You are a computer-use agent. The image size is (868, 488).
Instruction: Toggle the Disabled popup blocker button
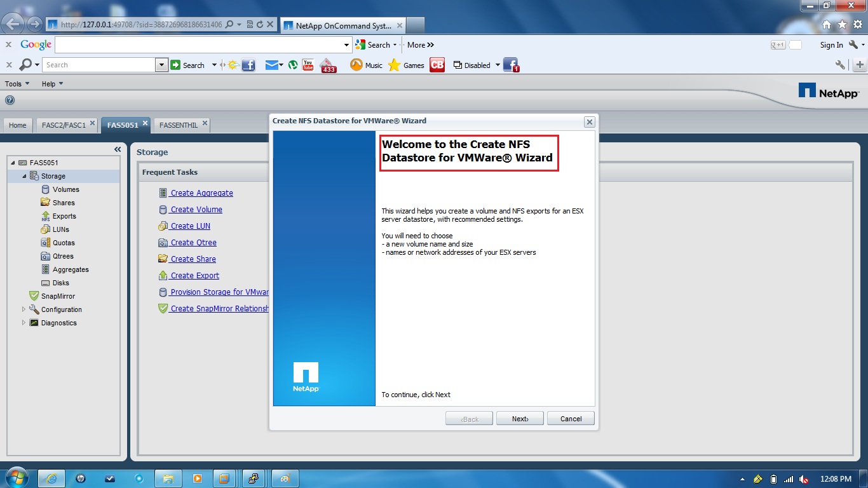474,64
